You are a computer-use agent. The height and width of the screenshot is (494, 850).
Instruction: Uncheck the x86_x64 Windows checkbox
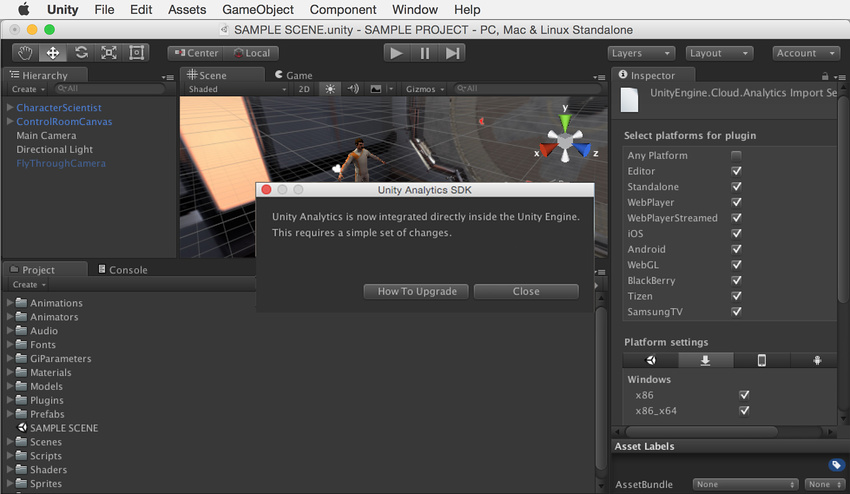(x=743, y=410)
